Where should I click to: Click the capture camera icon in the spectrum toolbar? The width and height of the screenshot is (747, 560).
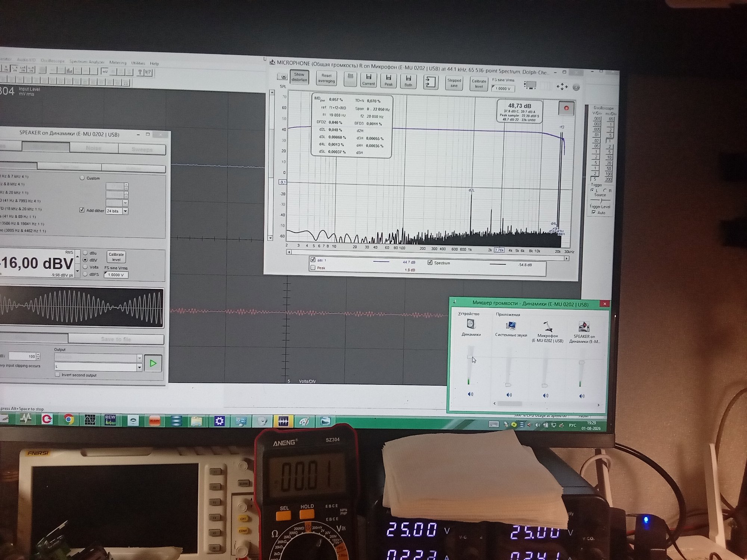pyautogui.click(x=283, y=77)
